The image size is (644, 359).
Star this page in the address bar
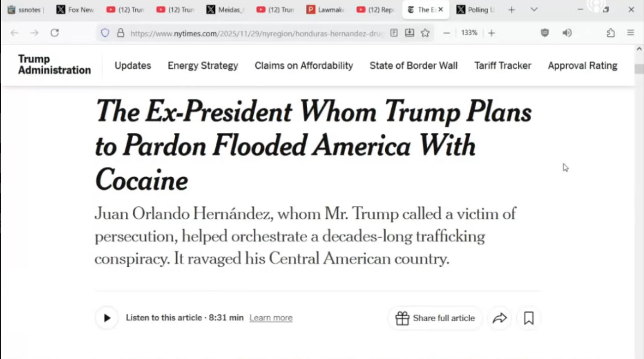click(x=425, y=33)
